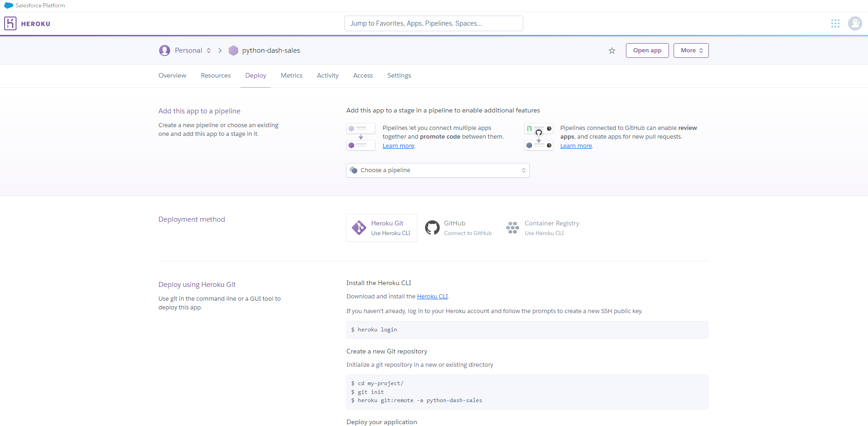Select GitHub deployment method
This screenshot has width=868, height=426.
pos(459,228)
